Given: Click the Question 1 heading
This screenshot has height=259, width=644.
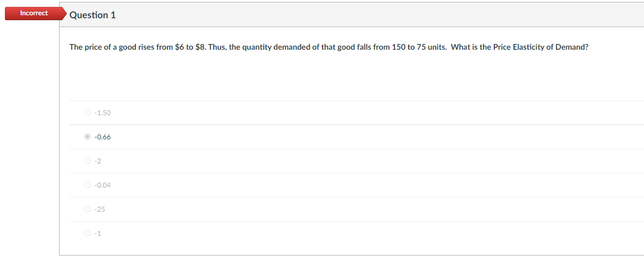Looking at the screenshot, I should 93,15.
